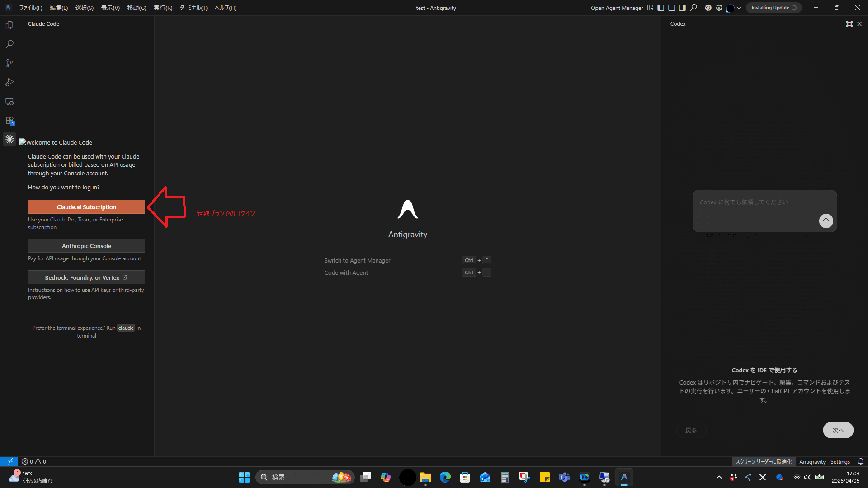868x488 pixels.
Task: Toggle secondary side bar layout button
Action: tap(682, 8)
